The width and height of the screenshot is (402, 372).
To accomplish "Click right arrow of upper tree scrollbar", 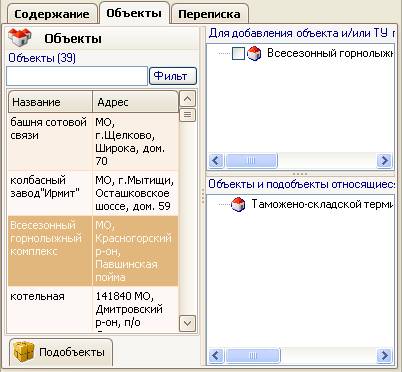I will pyautogui.click(x=384, y=161).
